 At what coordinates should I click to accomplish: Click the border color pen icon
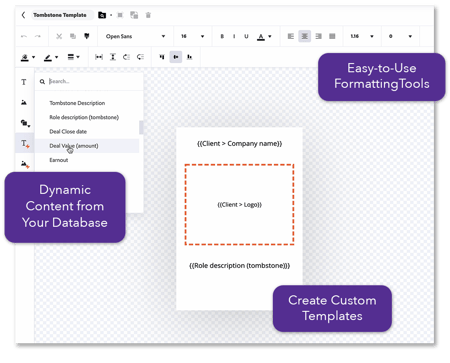pos(48,58)
